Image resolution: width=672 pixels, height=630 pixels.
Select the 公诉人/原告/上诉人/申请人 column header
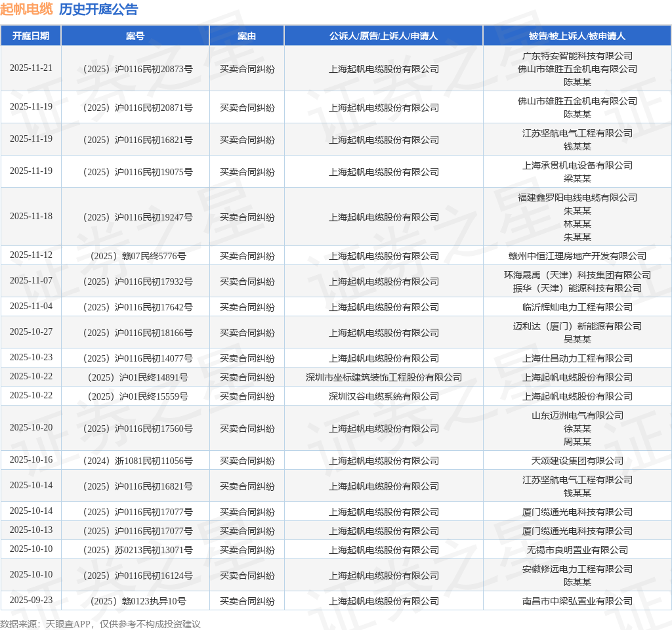pyautogui.click(x=383, y=36)
